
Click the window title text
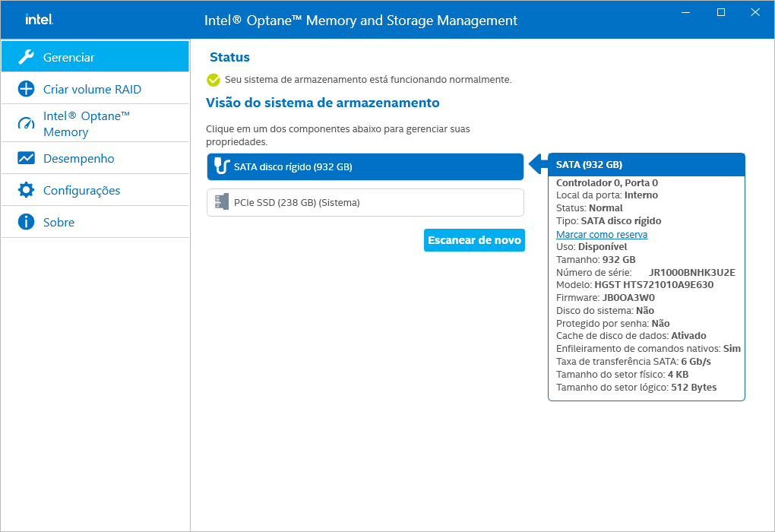point(361,21)
